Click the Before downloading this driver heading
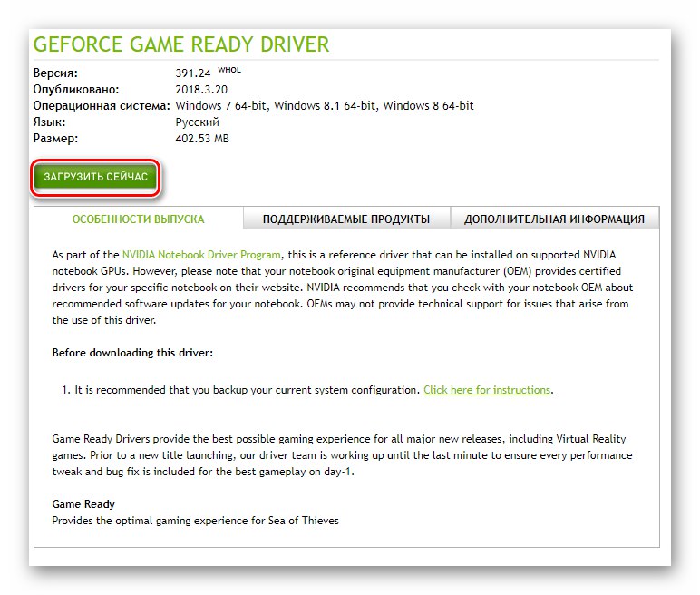 [132, 353]
